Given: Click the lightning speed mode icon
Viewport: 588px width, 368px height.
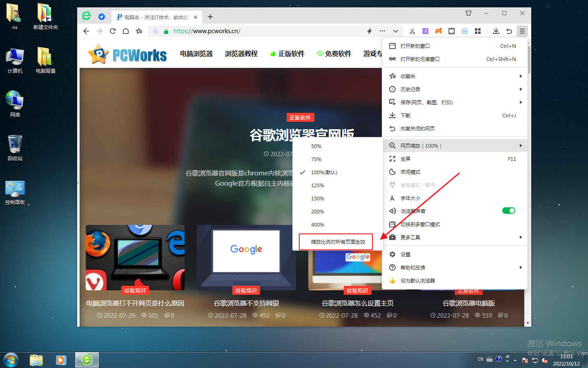Looking at the screenshot, I should [370, 31].
